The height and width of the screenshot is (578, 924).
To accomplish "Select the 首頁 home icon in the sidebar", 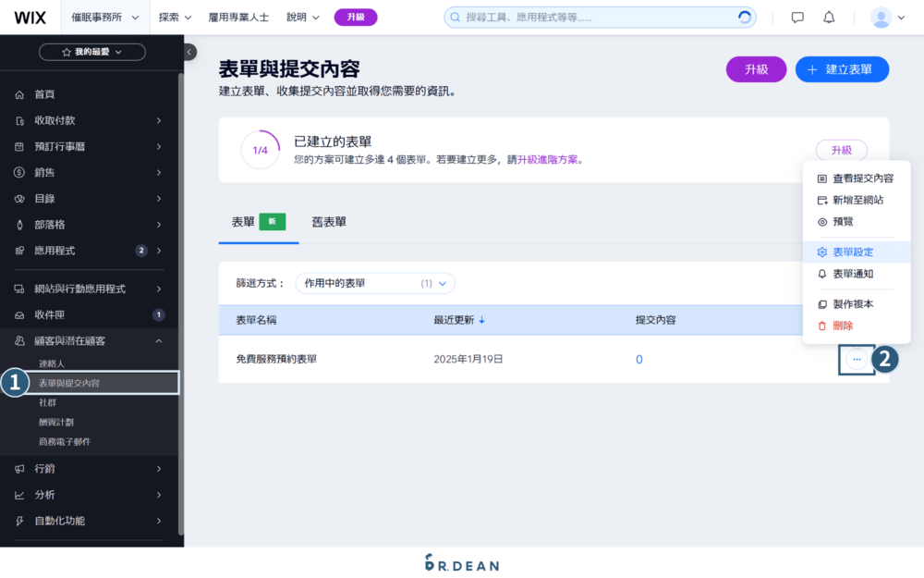I will (x=18, y=93).
